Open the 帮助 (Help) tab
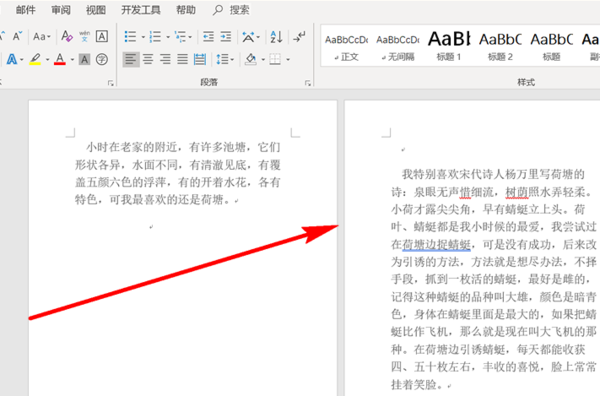 click(x=186, y=10)
